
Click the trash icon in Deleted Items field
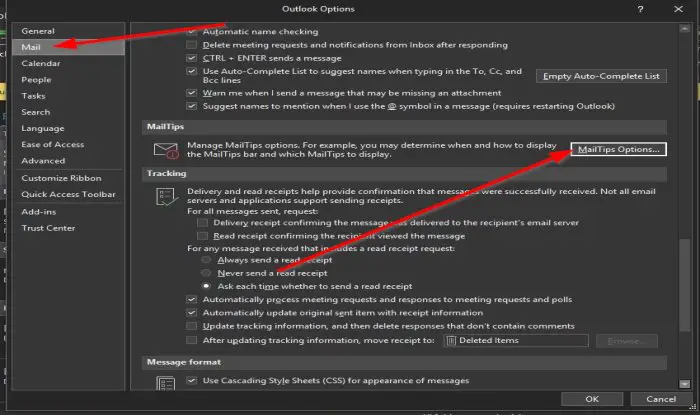(x=451, y=340)
